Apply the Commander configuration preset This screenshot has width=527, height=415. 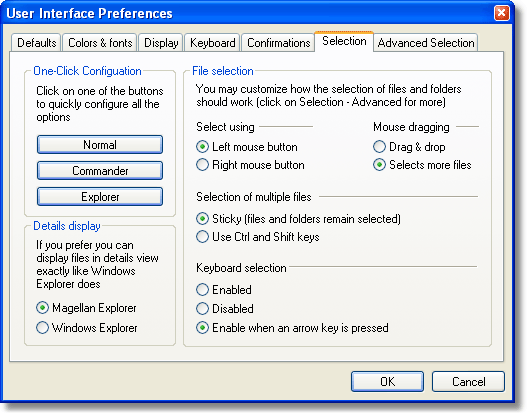(x=100, y=171)
